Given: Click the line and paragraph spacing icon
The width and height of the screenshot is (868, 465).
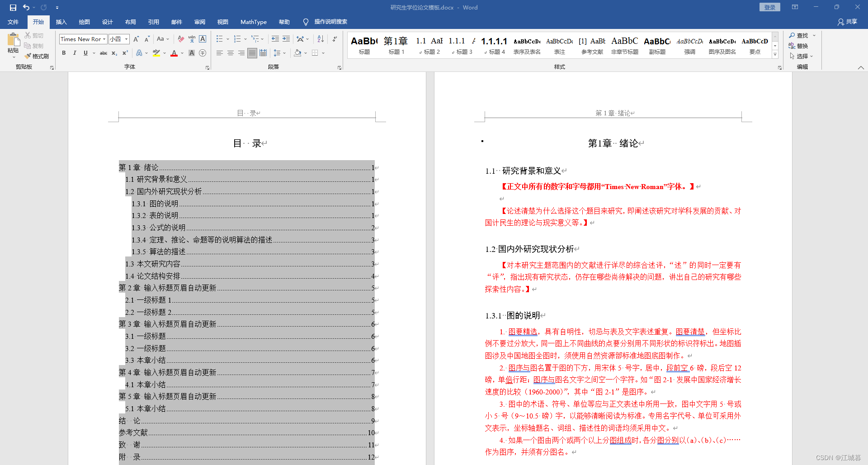Looking at the screenshot, I should tap(277, 53).
